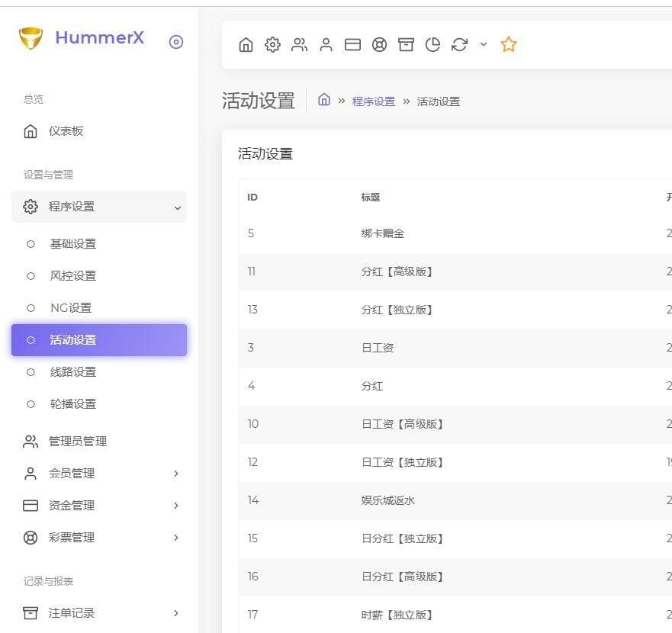The width and height of the screenshot is (672, 633).
Task: Go to 仪表板 dashboard in the sidebar
Action: [x=66, y=131]
